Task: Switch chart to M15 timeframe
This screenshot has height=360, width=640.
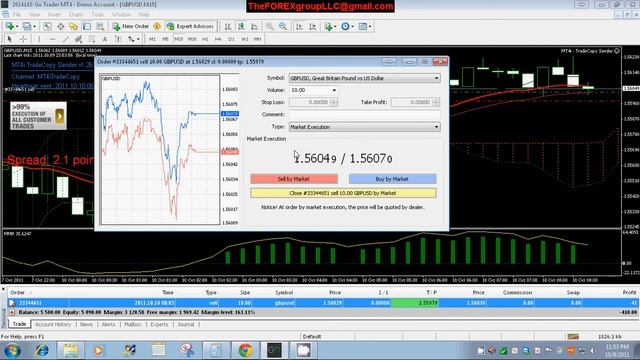Action: pyautogui.click(x=178, y=39)
